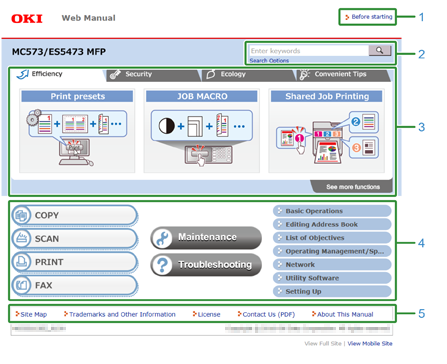Click the OKI logo
447x364 pixels.
pos(27,18)
